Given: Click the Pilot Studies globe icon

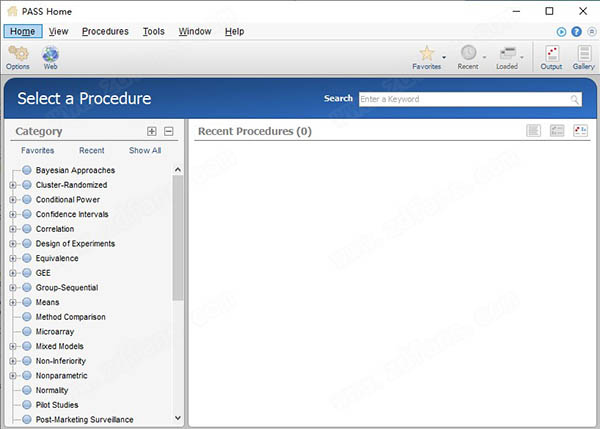Looking at the screenshot, I should 27,405.
